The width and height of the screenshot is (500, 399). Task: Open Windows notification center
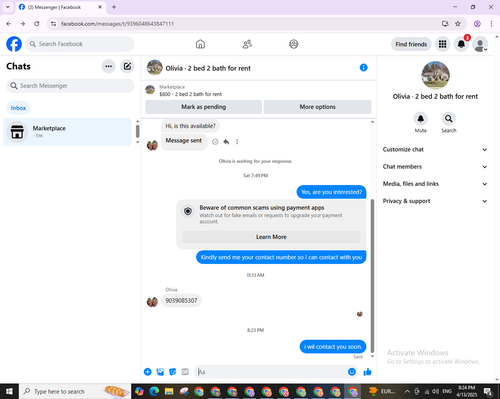pyautogui.click(x=488, y=391)
